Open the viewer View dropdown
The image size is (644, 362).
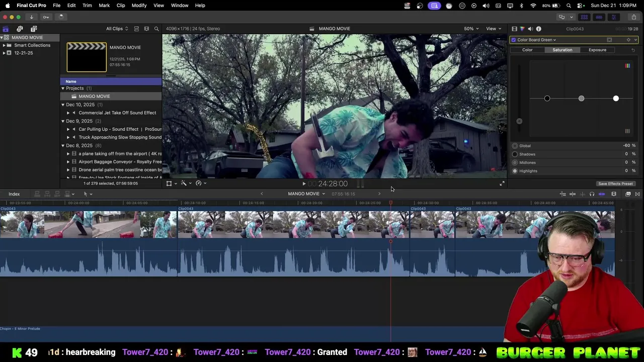click(493, 29)
